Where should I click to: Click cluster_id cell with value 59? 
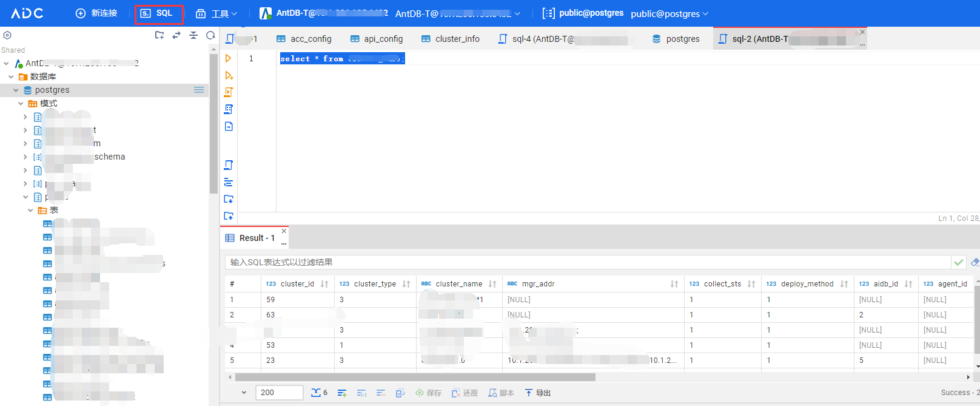(298, 300)
